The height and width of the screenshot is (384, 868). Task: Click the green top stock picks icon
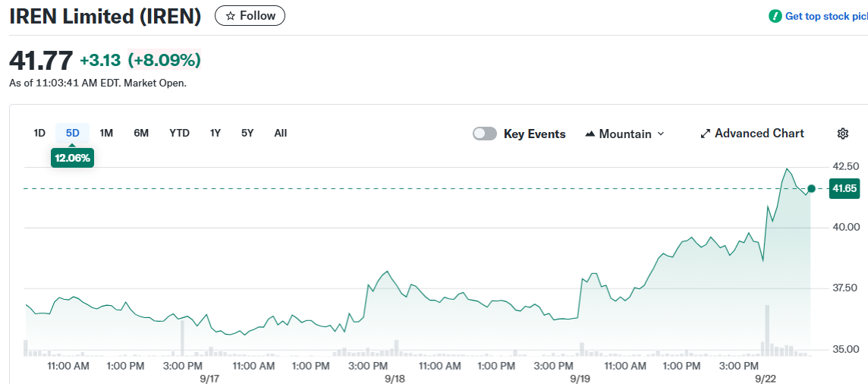(775, 16)
